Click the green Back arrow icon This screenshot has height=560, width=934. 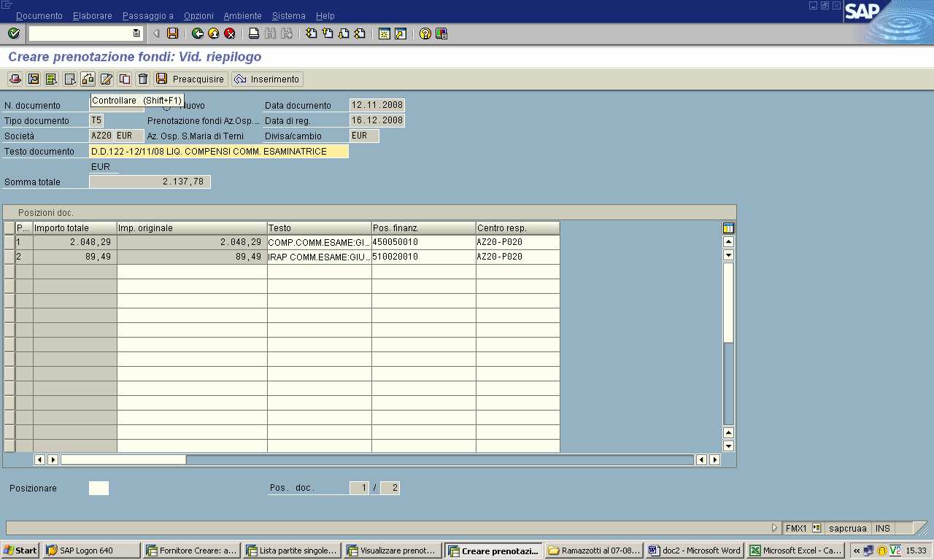pyautogui.click(x=198, y=34)
